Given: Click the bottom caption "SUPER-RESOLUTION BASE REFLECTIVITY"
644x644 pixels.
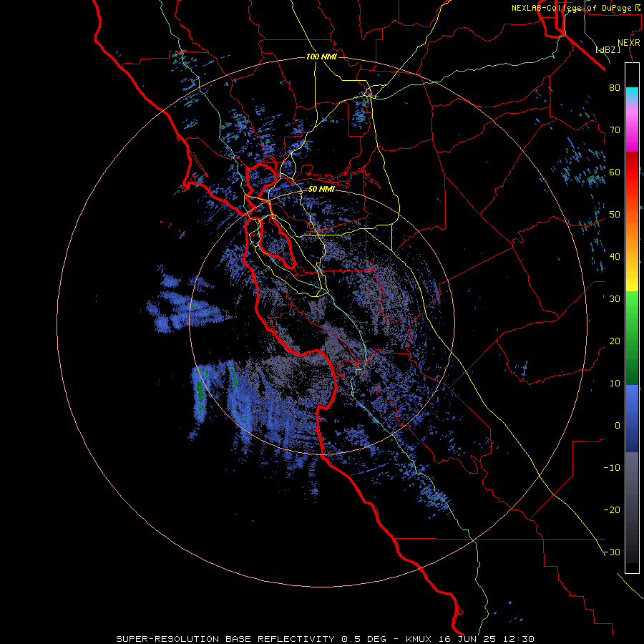Looking at the screenshot, I should tap(225, 639).
